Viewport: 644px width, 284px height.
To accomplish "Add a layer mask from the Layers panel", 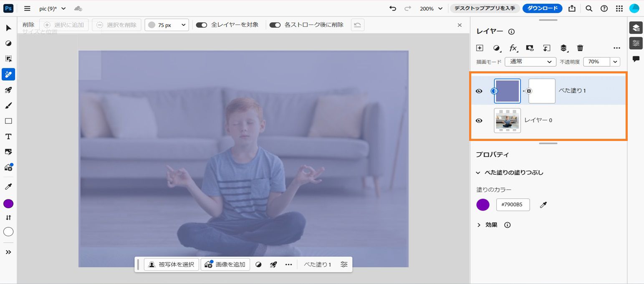I will click(530, 48).
